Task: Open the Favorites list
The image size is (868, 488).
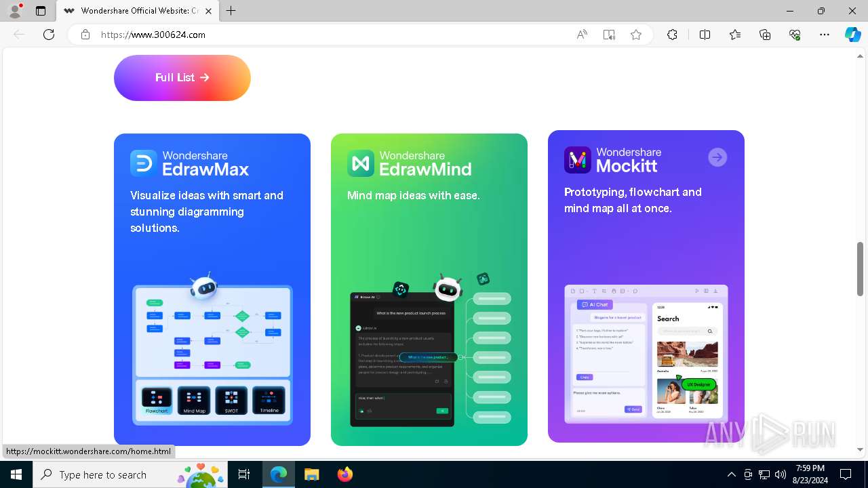Action: click(735, 35)
